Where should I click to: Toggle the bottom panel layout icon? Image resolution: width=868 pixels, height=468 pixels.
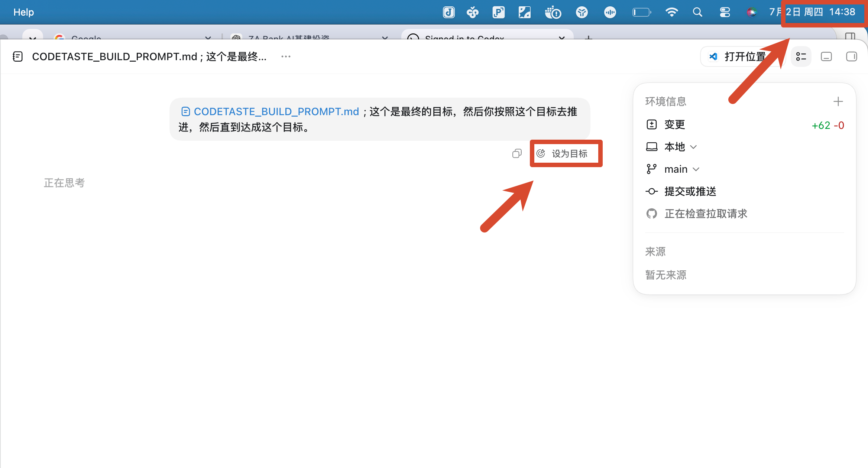pyautogui.click(x=826, y=56)
